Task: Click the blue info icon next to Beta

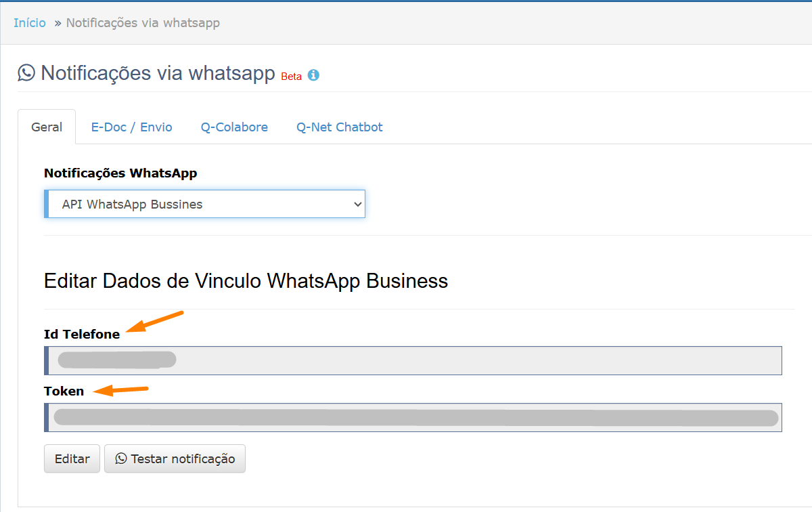Action: pyautogui.click(x=313, y=75)
